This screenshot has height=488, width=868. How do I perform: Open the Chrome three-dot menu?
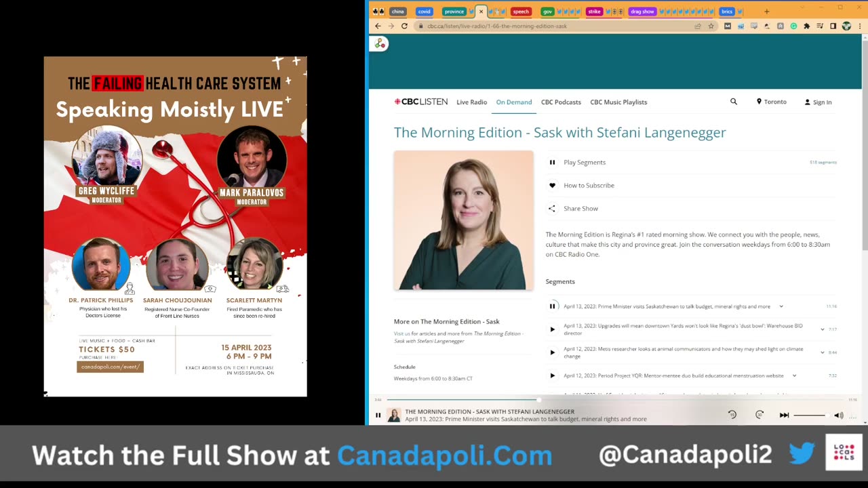point(859,26)
